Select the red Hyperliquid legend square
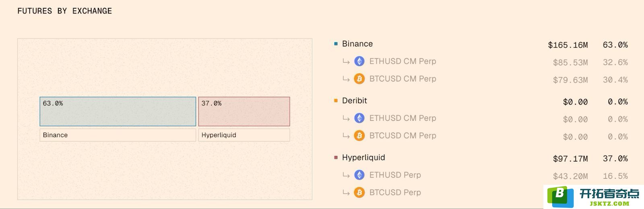 pyautogui.click(x=336, y=157)
